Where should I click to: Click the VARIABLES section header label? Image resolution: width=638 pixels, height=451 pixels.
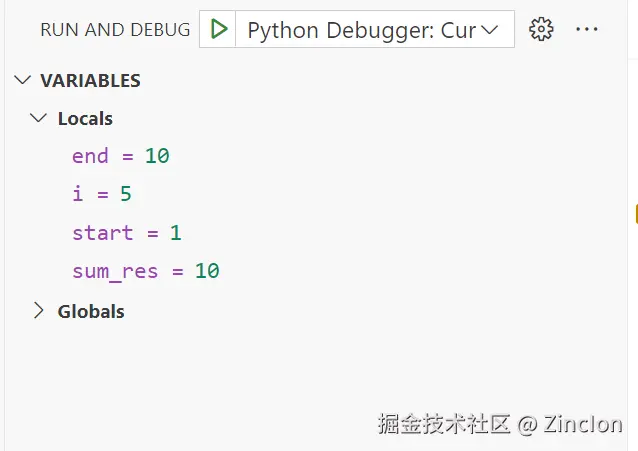pos(90,80)
